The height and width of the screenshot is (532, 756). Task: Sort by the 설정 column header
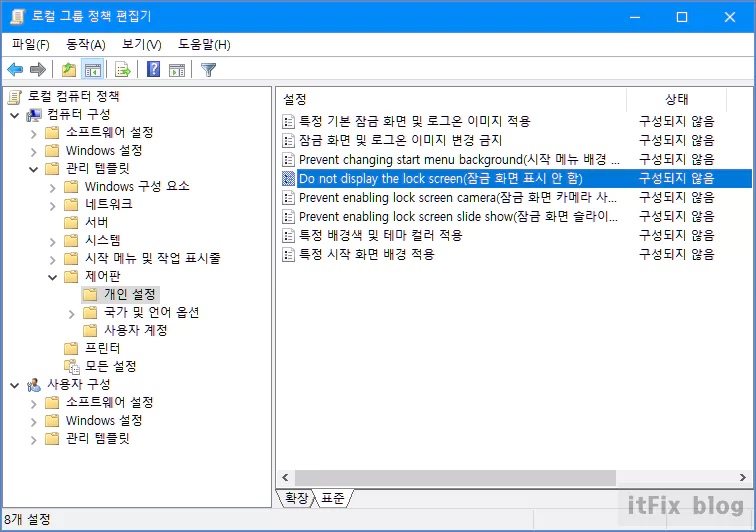(x=451, y=99)
